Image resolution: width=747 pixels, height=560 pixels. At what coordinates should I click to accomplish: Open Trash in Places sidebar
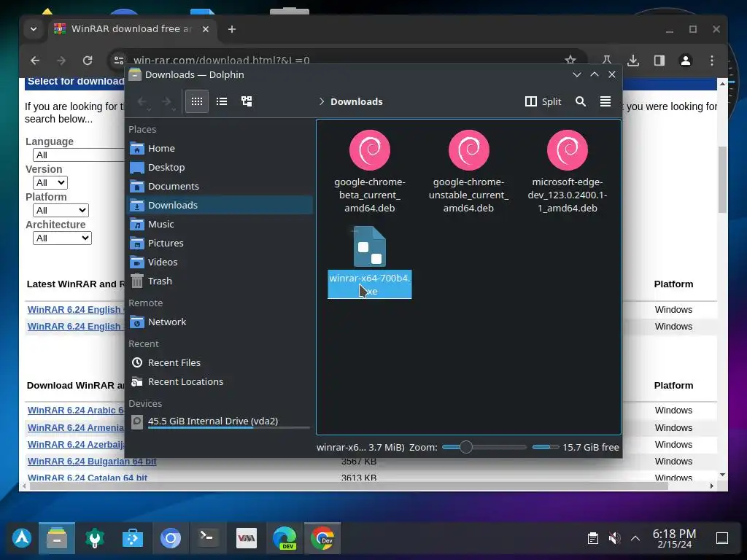(220, 281)
